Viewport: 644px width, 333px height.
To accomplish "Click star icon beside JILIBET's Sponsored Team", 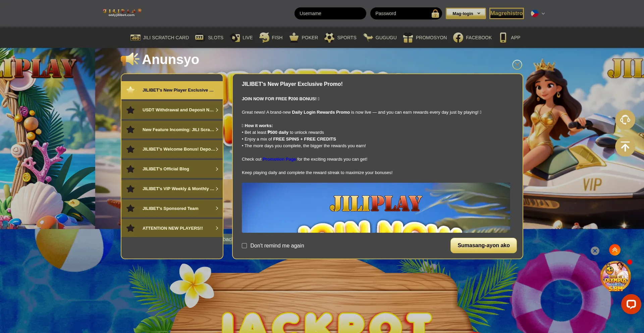I will (x=130, y=209).
